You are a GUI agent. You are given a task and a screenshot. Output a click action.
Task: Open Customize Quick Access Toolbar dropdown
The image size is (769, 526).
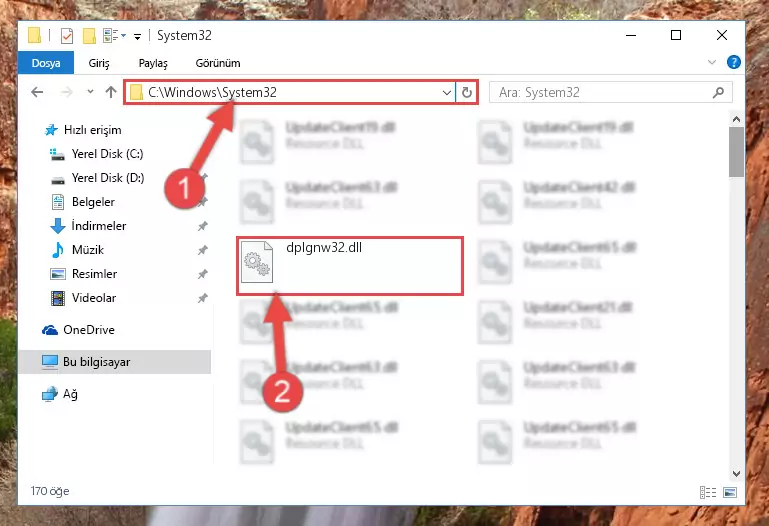point(137,36)
